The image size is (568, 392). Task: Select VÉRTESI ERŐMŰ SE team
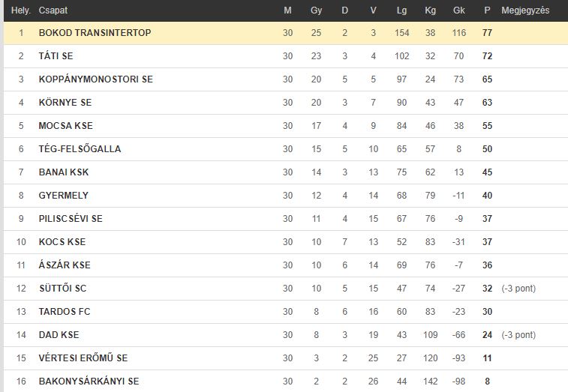pyautogui.click(x=83, y=358)
